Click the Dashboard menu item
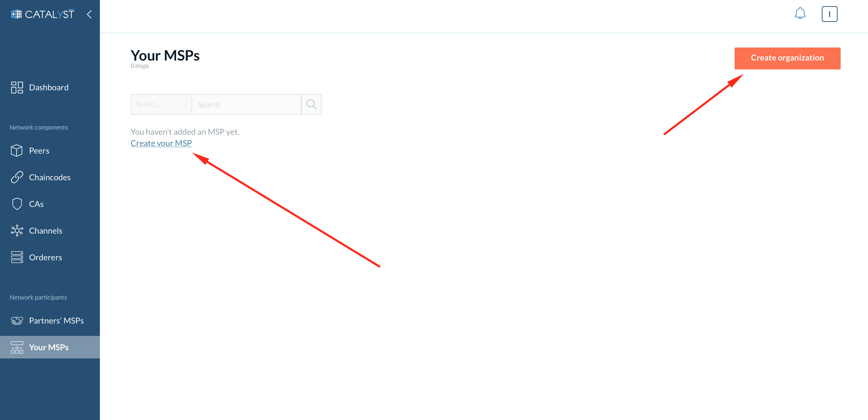The width and height of the screenshot is (868, 420). (x=49, y=87)
